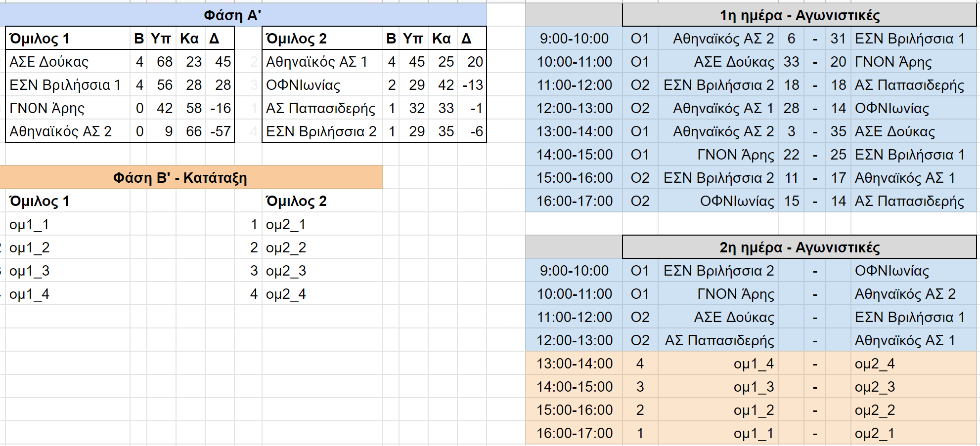Select ΕΣΝ Βριλήσσια 1 in 14:00-15:00 day-one match
The image size is (980, 446).
point(909,155)
